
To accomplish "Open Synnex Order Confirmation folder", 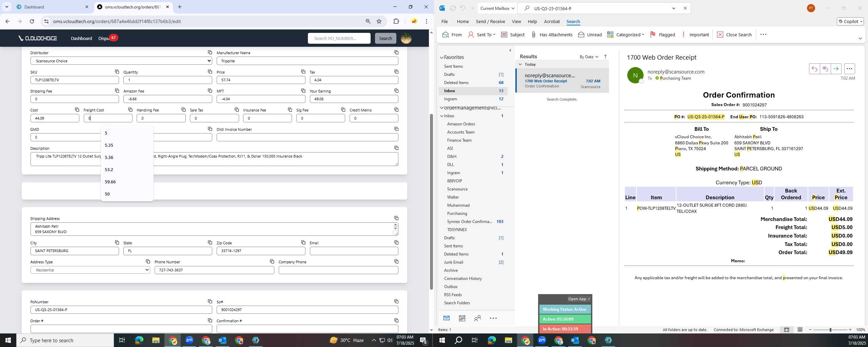I will point(469,222).
